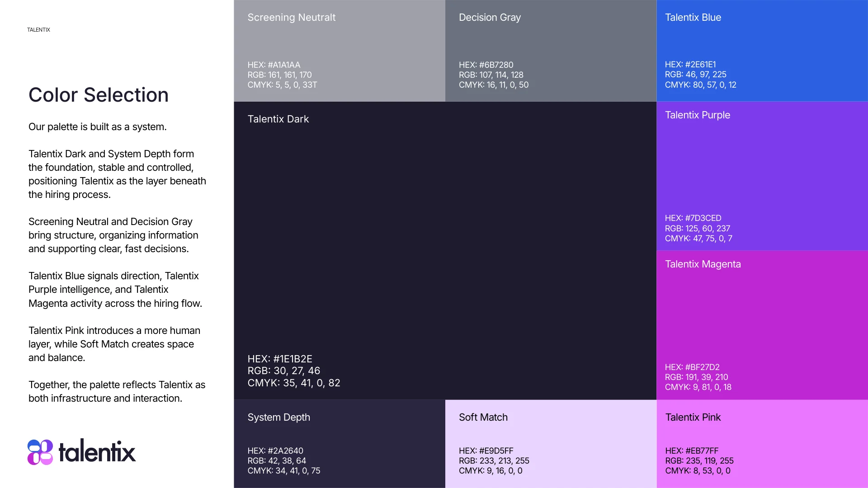Click the 'Talentix Pink' swatch title
Screen dimensions: 868x488
coord(693,418)
